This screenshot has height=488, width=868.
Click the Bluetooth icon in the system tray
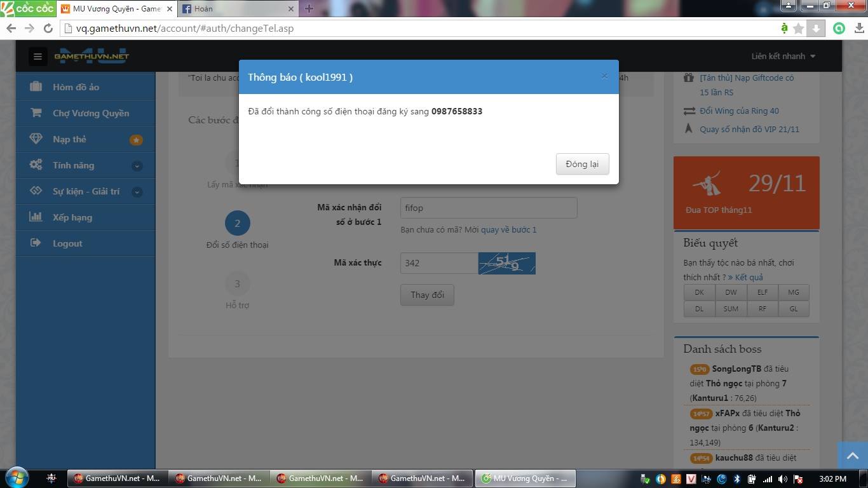[x=737, y=478]
